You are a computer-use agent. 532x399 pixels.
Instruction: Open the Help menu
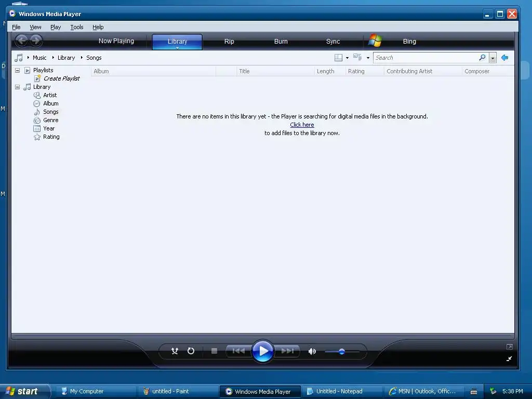point(98,27)
